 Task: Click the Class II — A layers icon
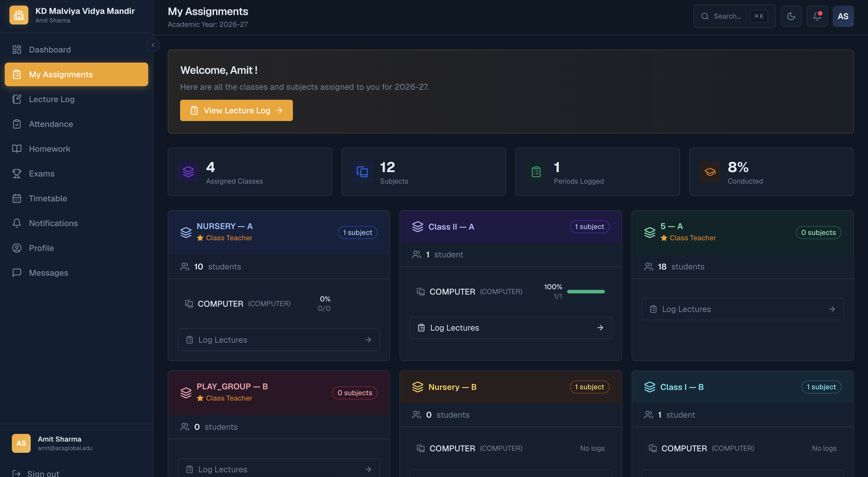click(418, 227)
